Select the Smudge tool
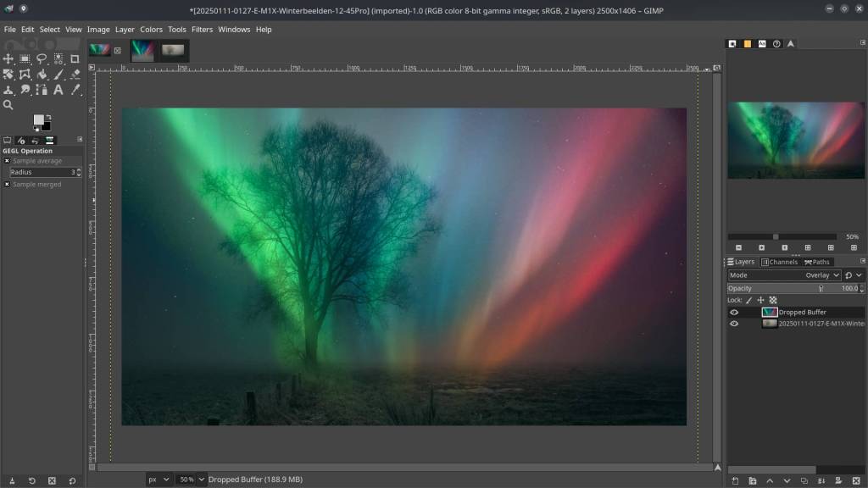The height and width of the screenshot is (488, 868). (x=25, y=90)
